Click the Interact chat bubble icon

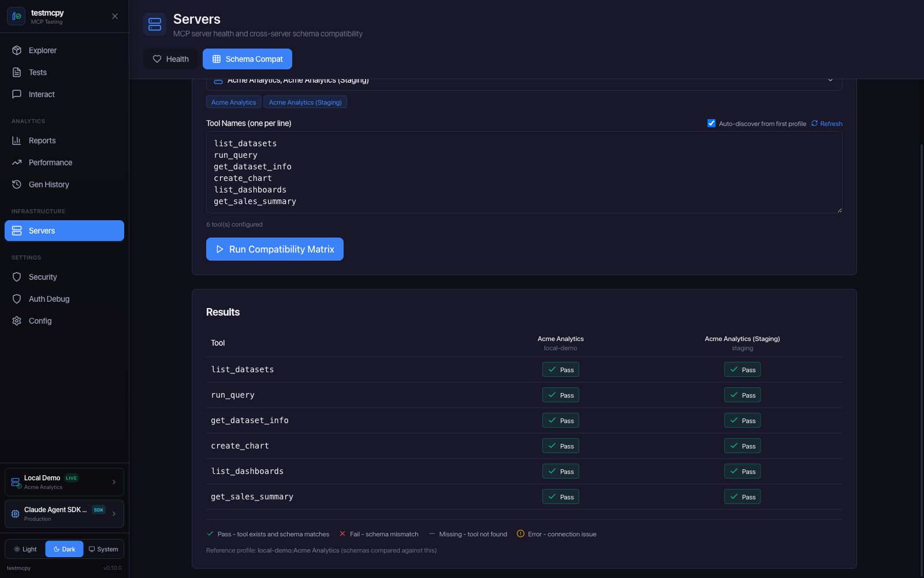click(17, 94)
